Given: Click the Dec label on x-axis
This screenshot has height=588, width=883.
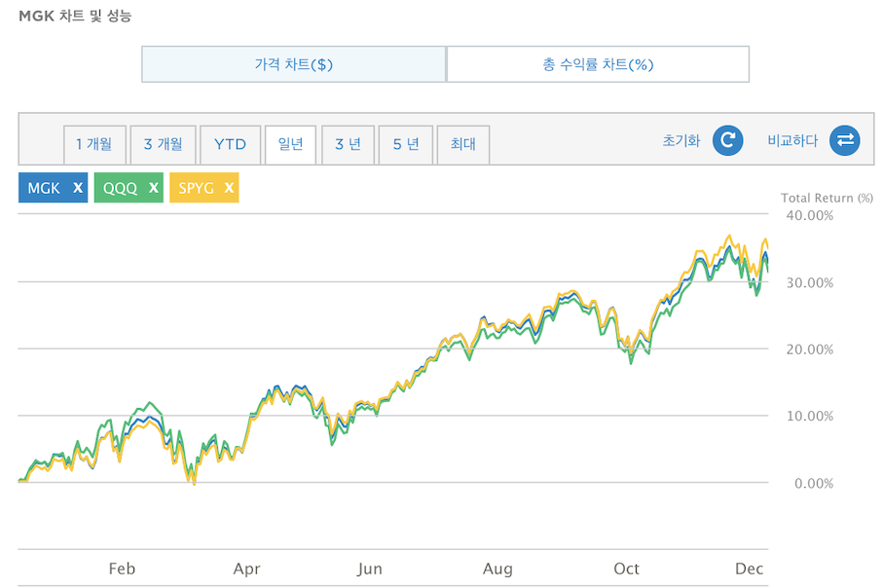Looking at the screenshot, I should click(x=749, y=569).
